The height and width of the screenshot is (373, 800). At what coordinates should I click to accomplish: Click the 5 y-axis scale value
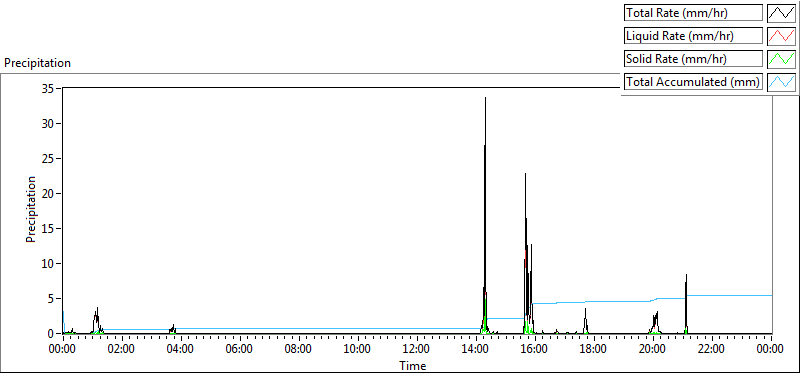[52, 299]
